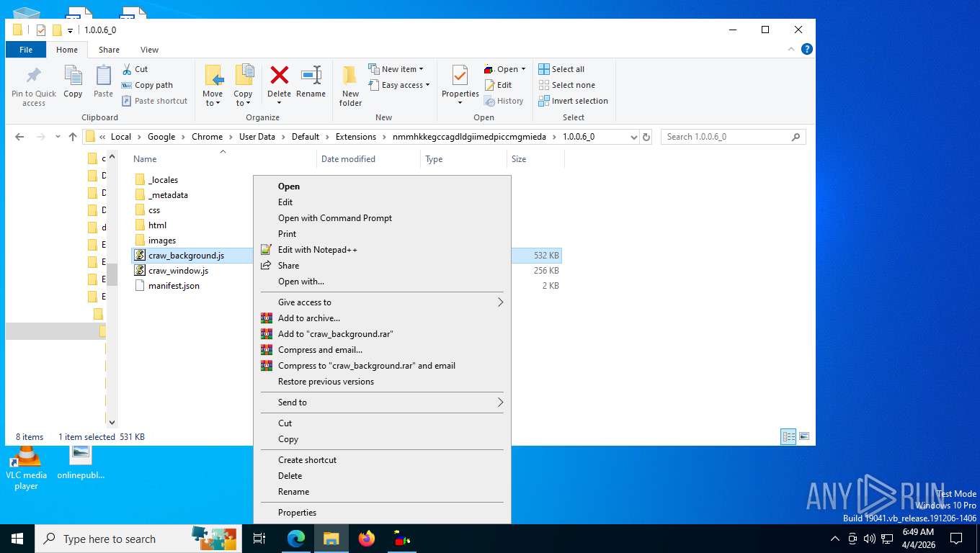Expand address bar history dropdown

tap(634, 137)
